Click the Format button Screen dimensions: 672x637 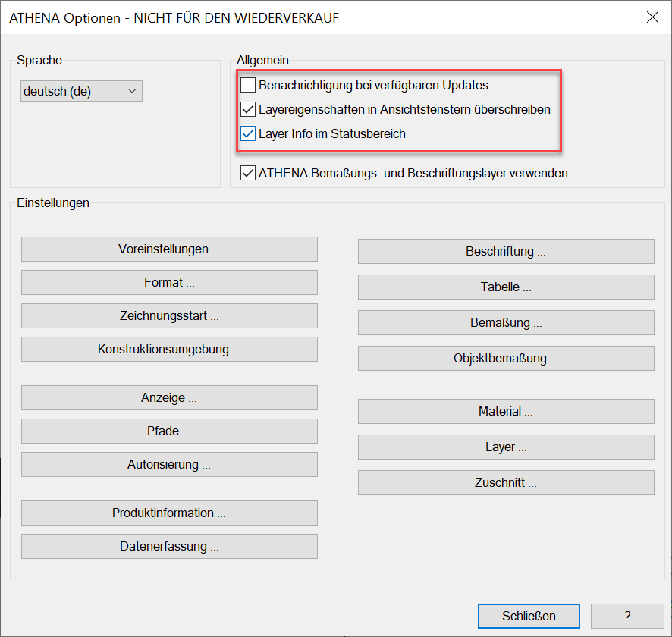(x=169, y=282)
